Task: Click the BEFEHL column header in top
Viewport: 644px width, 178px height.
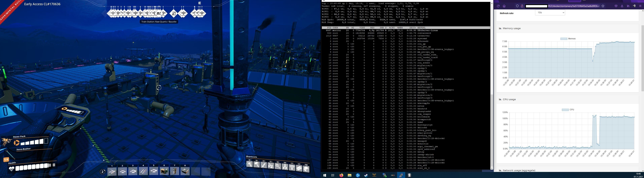Action: [x=422, y=28]
